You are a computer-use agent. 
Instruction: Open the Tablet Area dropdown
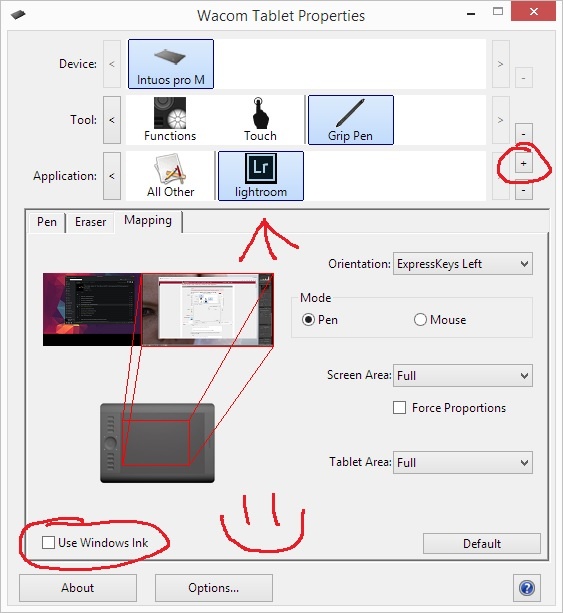pyautogui.click(x=463, y=462)
